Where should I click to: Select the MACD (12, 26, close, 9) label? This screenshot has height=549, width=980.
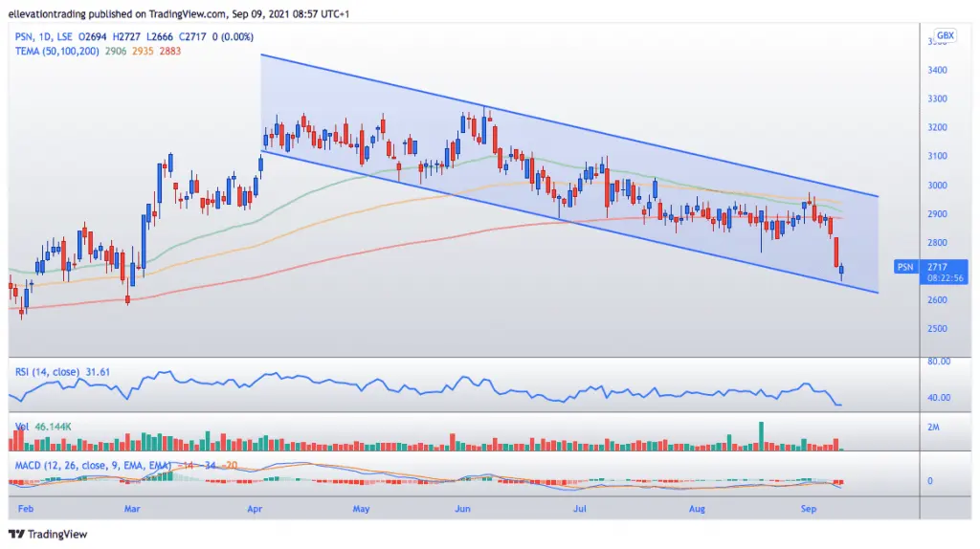(x=93, y=465)
